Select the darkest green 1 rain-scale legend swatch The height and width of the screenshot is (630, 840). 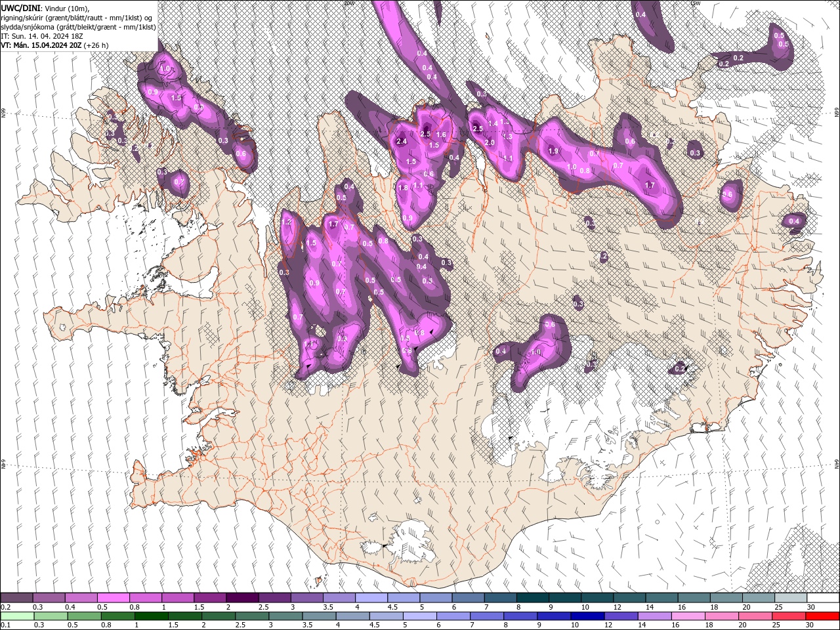click(152, 616)
